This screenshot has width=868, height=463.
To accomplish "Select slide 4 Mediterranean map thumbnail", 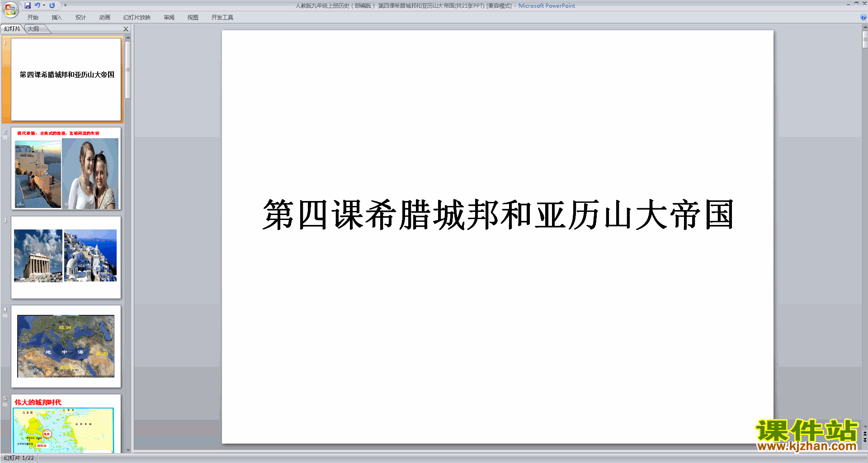I will click(66, 346).
